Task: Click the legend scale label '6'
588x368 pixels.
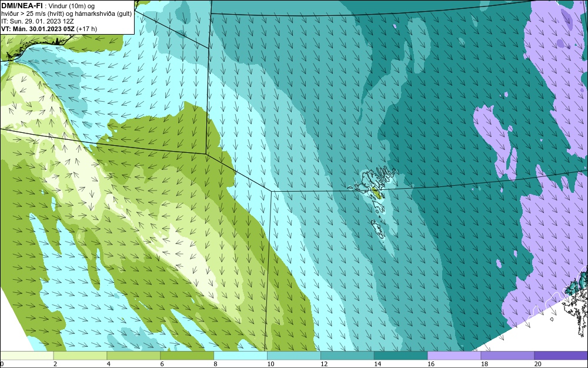Action: click(x=162, y=364)
